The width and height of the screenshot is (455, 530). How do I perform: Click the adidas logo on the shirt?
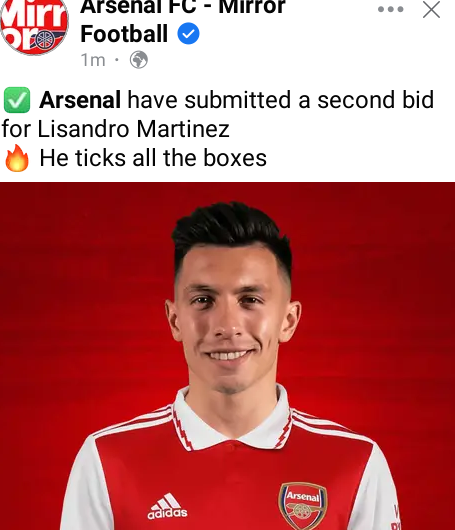[x=167, y=506]
